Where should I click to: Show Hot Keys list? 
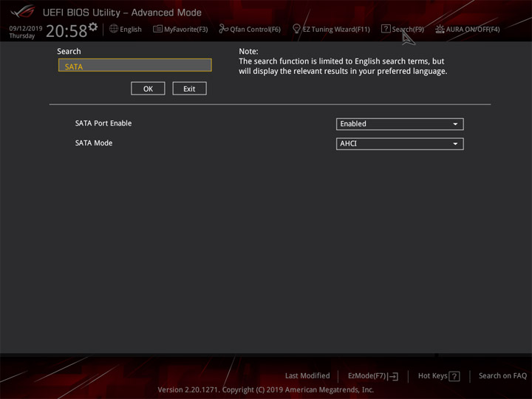tap(439, 376)
